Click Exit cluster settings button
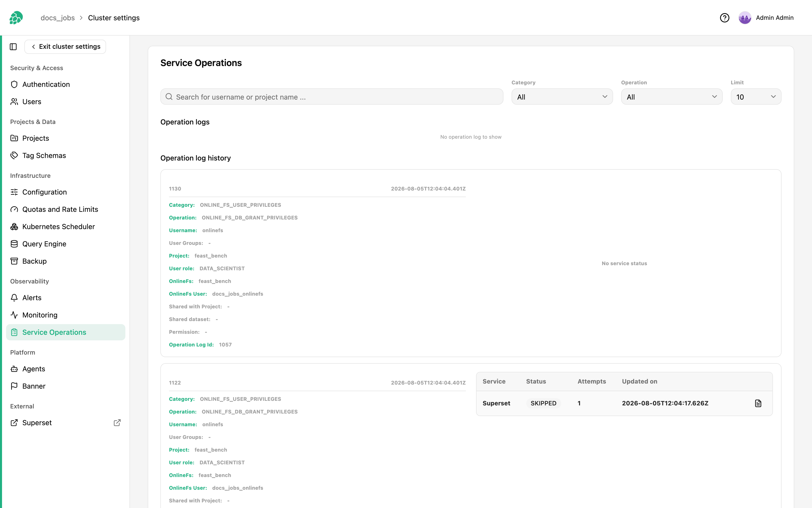The height and width of the screenshot is (508, 812). tap(65, 47)
